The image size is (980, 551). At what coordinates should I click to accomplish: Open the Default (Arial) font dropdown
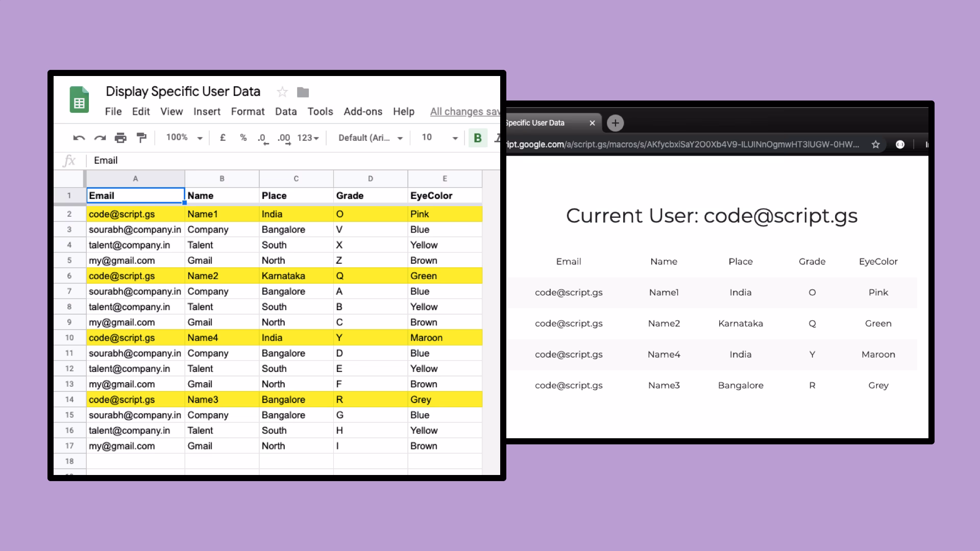[369, 138]
